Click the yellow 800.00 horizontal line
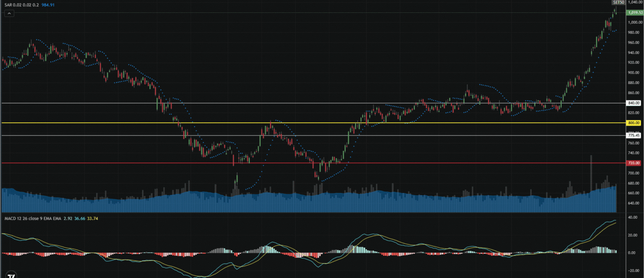Viewport: 644px width, 278px height. pyautogui.click(x=309, y=123)
